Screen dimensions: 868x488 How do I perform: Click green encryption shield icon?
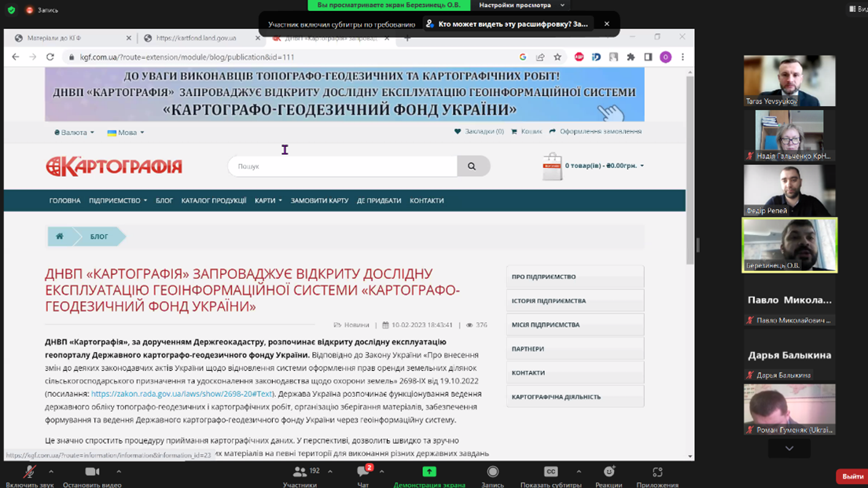pos(12,10)
